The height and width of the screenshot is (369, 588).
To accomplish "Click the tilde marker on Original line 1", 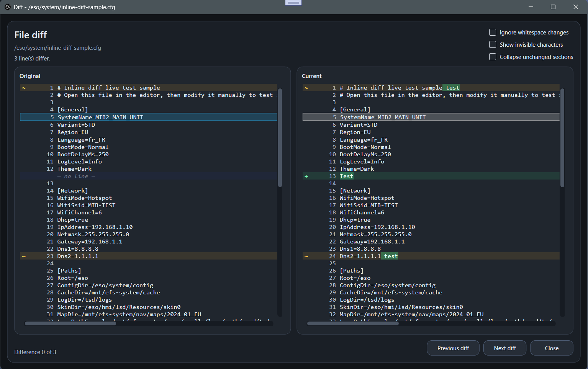I will click(x=24, y=88).
